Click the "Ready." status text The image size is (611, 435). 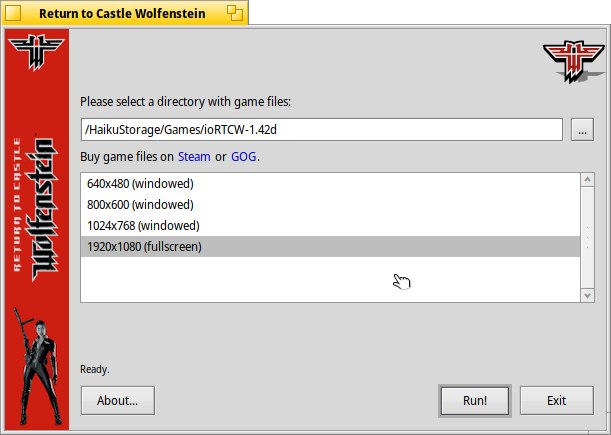(95, 369)
